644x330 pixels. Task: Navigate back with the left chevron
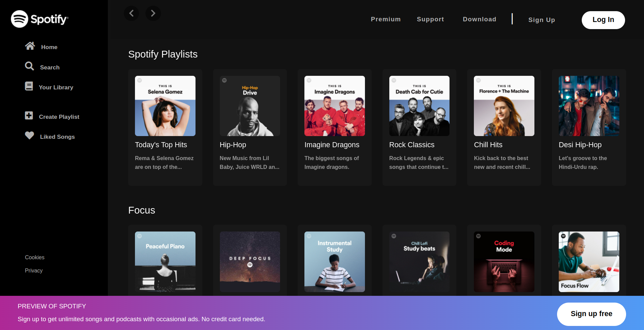[x=131, y=13]
